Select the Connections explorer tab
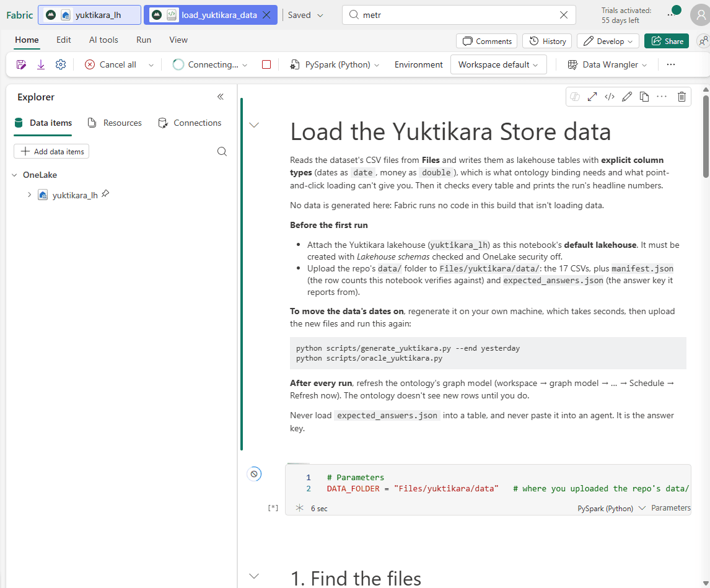This screenshot has height=588, width=710. tap(190, 123)
